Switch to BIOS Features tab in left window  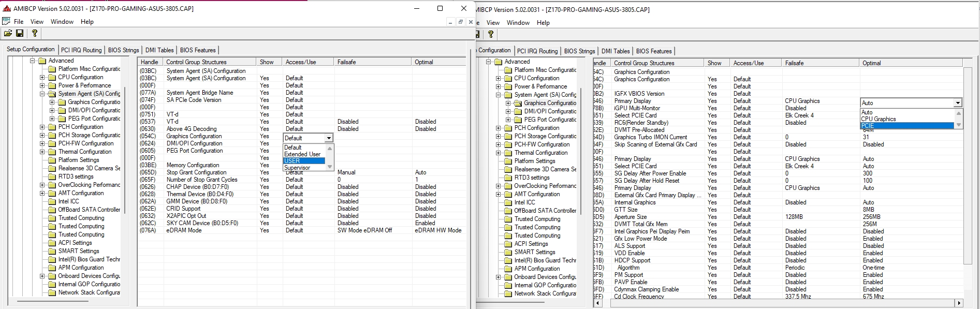(198, 50)
